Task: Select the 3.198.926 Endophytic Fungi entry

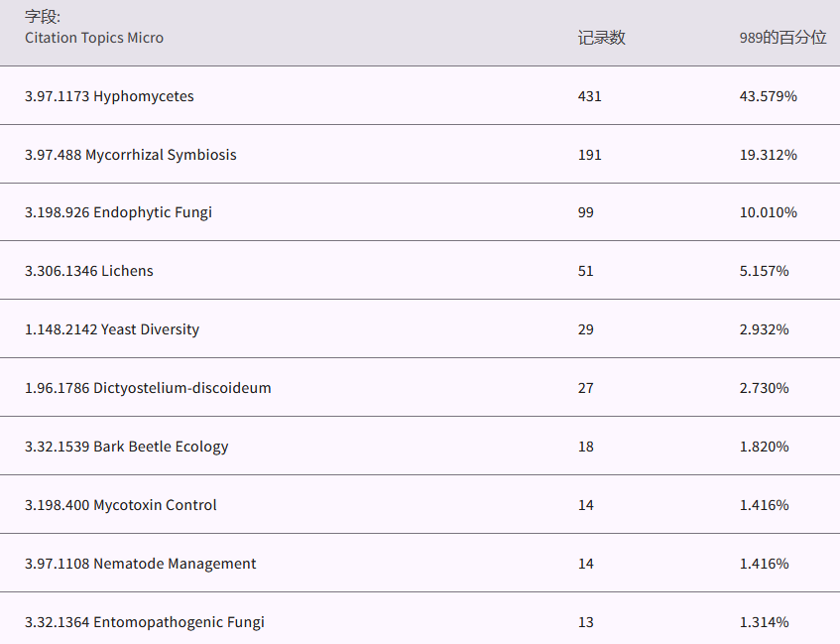Action: 118,212
